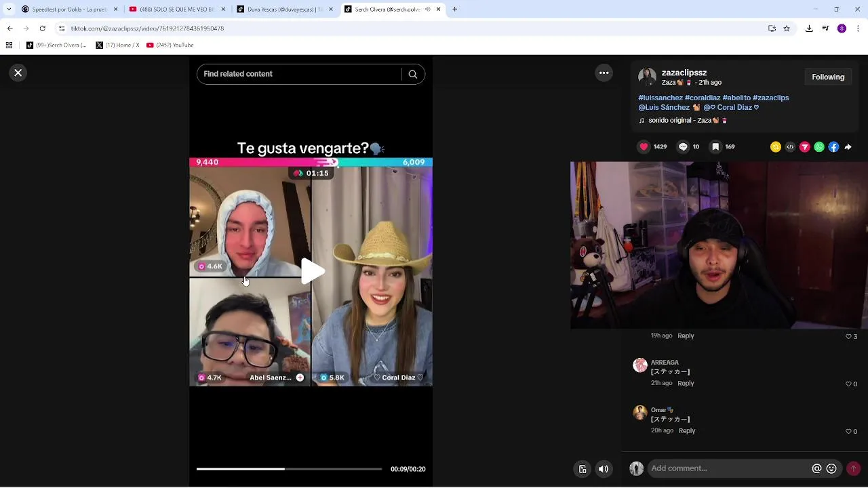Close the Speedtest por Ookla tab

(x=115, y=9)
